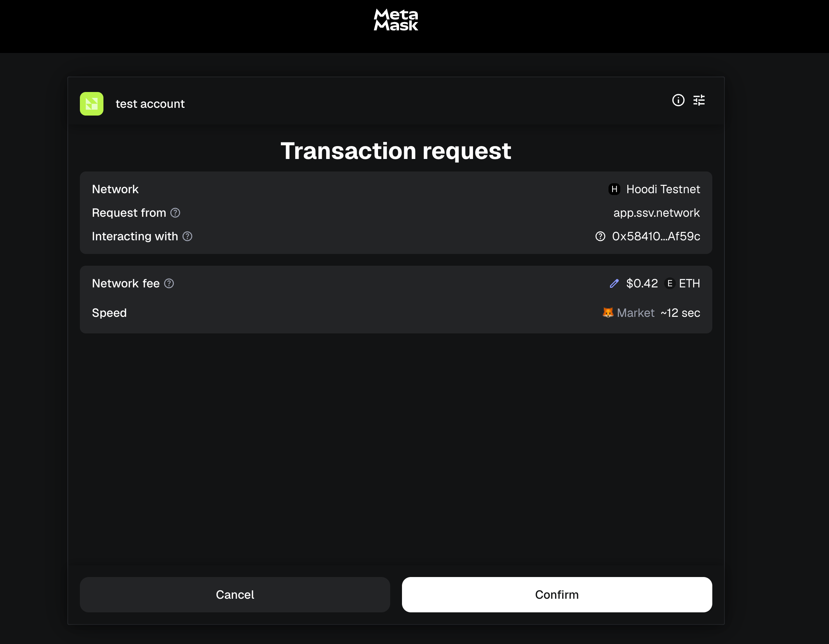This screenshot has height=644, width=829.
Task: Click the MetaMask logo at top
Action: point(396,20)
